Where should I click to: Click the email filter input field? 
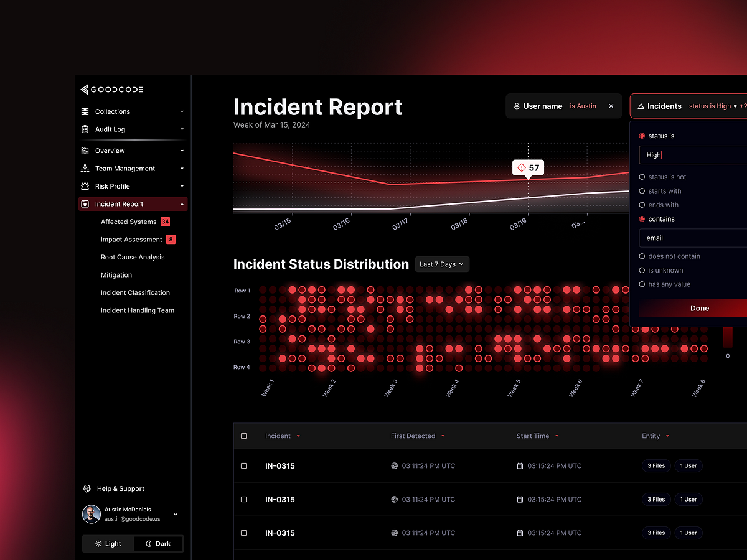click(693, 238)
